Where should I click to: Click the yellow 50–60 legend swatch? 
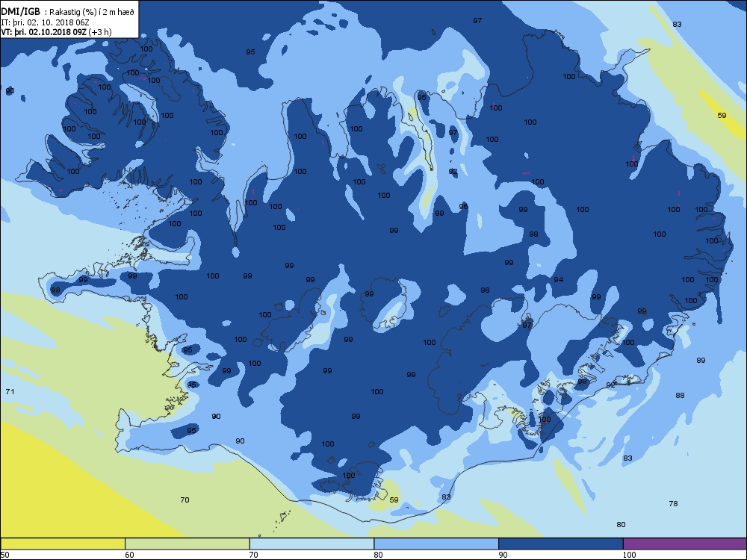(63, 544)
